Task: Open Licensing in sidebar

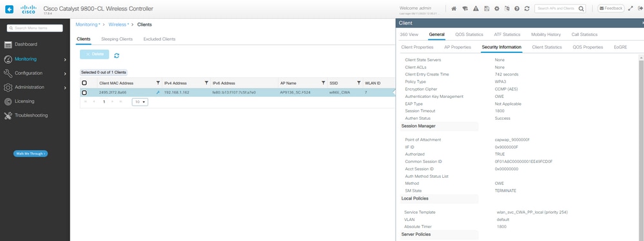Action: click(x=24, y=101)
